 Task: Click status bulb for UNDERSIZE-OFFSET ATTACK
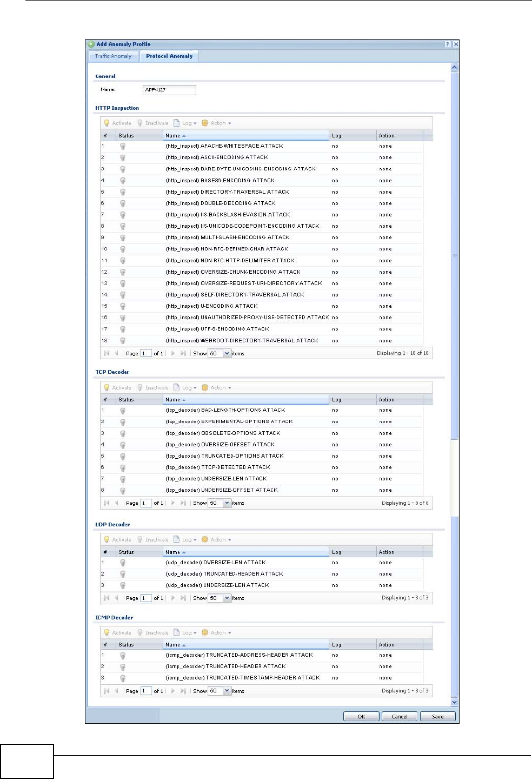(x=123, y=490)
